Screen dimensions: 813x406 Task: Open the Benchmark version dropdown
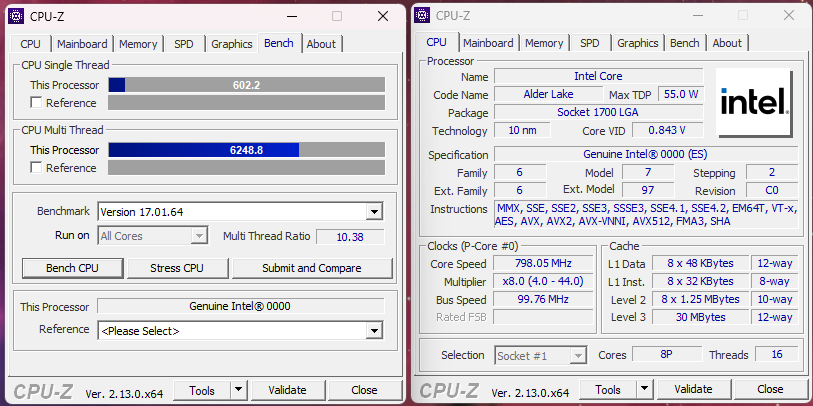pos(374,212)
